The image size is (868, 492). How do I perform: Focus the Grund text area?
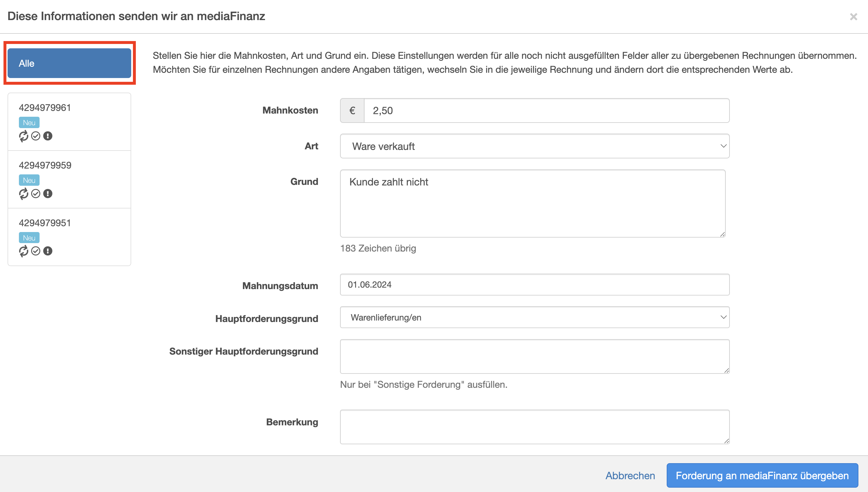pyautogui.click(x=532, y=203)
